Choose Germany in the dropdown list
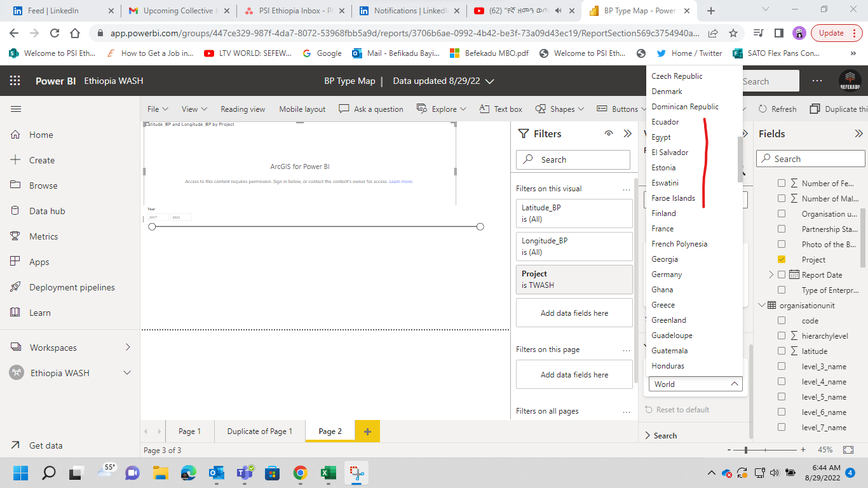868x488 pixels. [x=667, y=274]
